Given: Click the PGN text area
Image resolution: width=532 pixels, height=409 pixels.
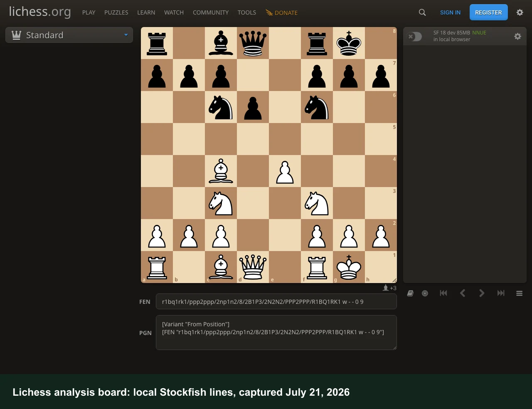Looking at the screenshot, I should [276, 333].
